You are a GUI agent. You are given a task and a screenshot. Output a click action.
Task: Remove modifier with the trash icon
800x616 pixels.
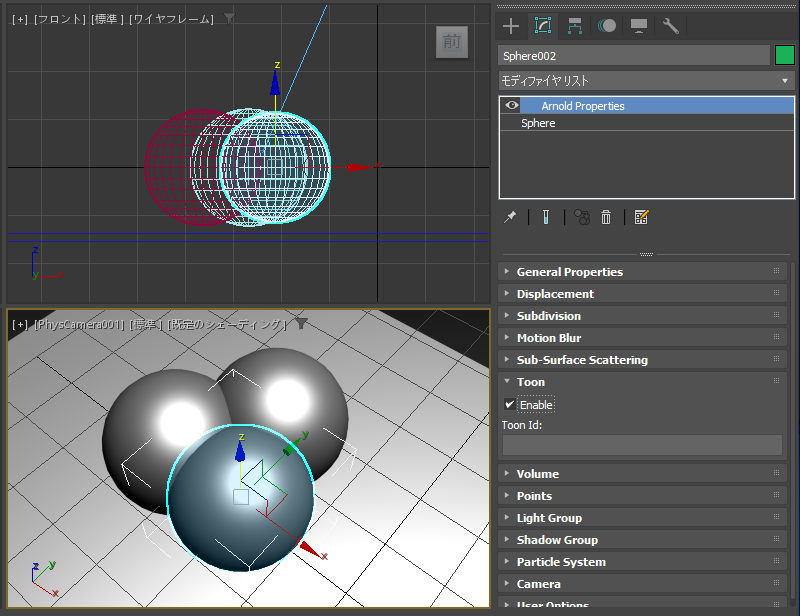[606, 217]
